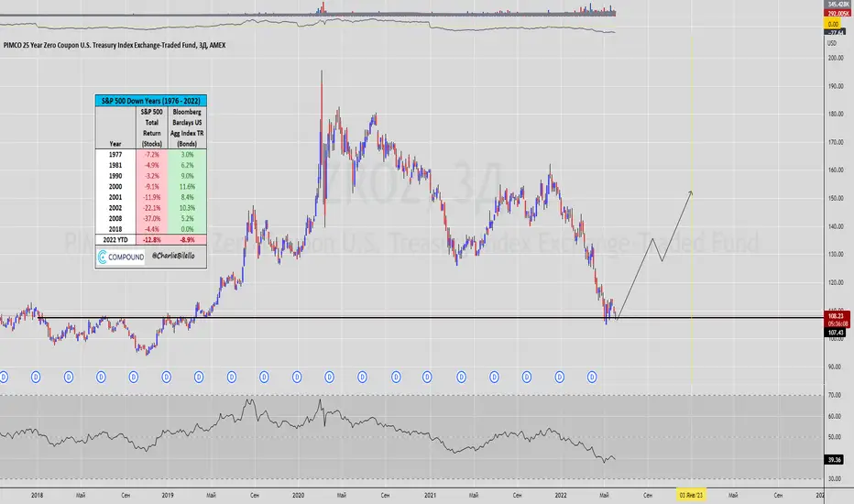Click the 2008 year cell in the table
Image resolution: width=854 pixels, height=504 pixels.
coord(115,218)
